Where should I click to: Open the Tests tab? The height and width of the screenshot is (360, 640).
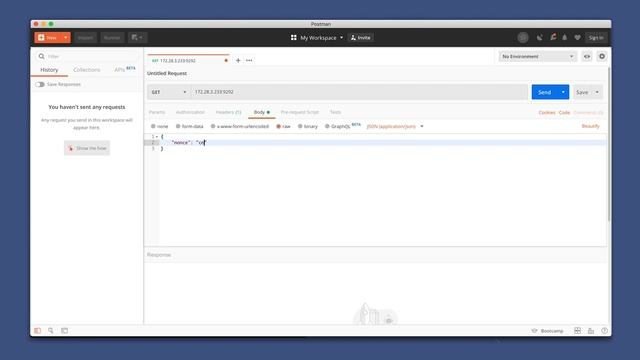pos(335,112)
